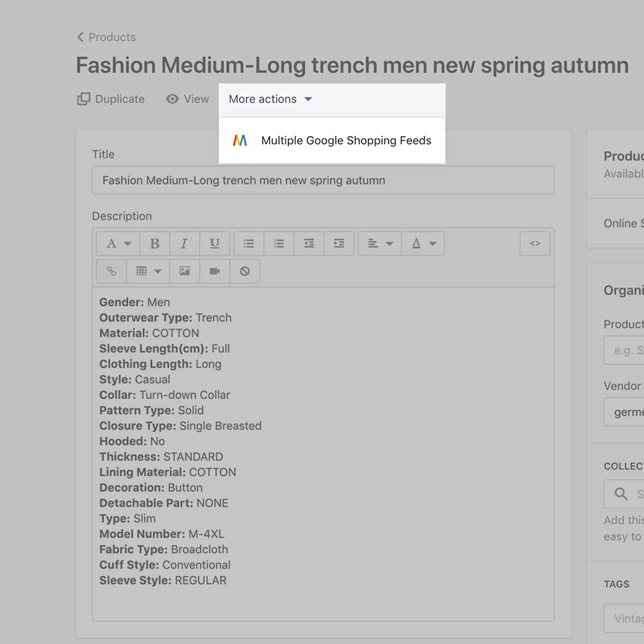Clear formatting with the circle-slash icon
The image size is (644, 644).
pyautogui.click(x=244, y=271)
